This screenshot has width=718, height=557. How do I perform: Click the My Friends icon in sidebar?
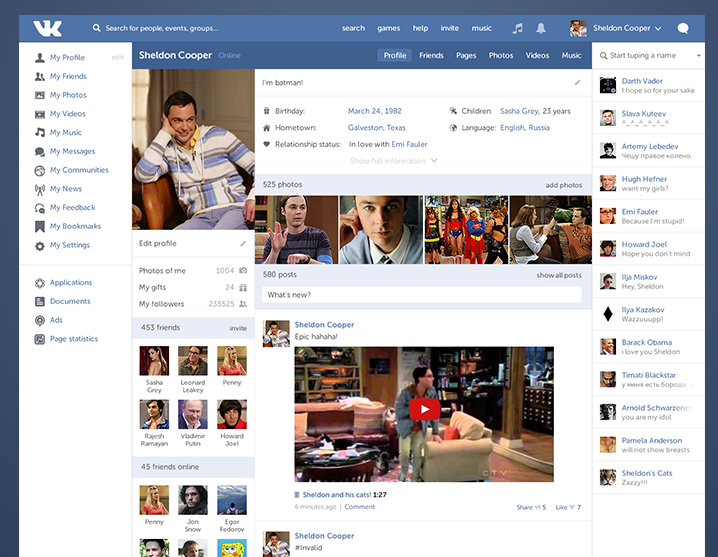40,76
